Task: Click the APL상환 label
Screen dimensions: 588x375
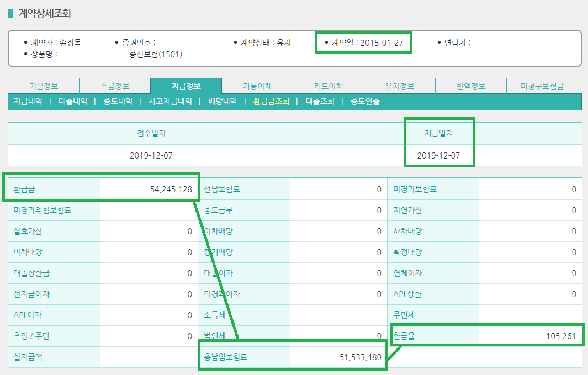Action: click(407, 294)
